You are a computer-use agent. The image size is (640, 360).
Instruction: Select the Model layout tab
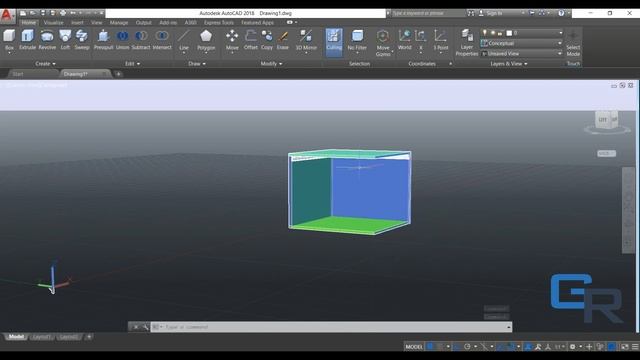pyautogui.click(x=16, y=337)
